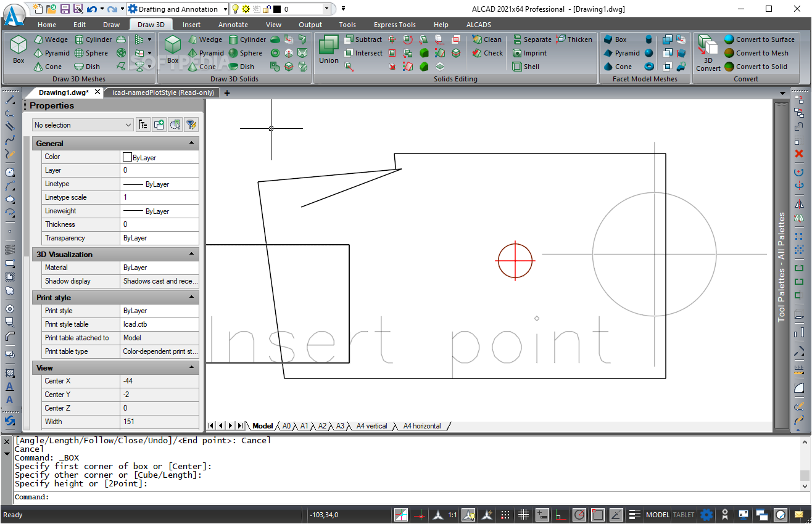Image resolution: width=812 pixels, height=524 pixels.
Task: Collapse the 3D Visualization section
Action: click(192, 255)
